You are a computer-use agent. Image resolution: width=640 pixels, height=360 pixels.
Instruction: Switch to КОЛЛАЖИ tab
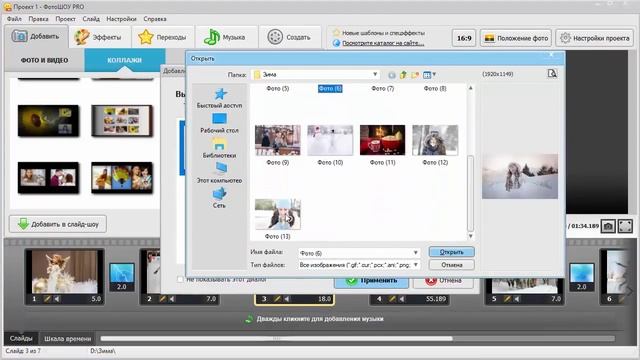pyautogui.click(x=124, y=60)
